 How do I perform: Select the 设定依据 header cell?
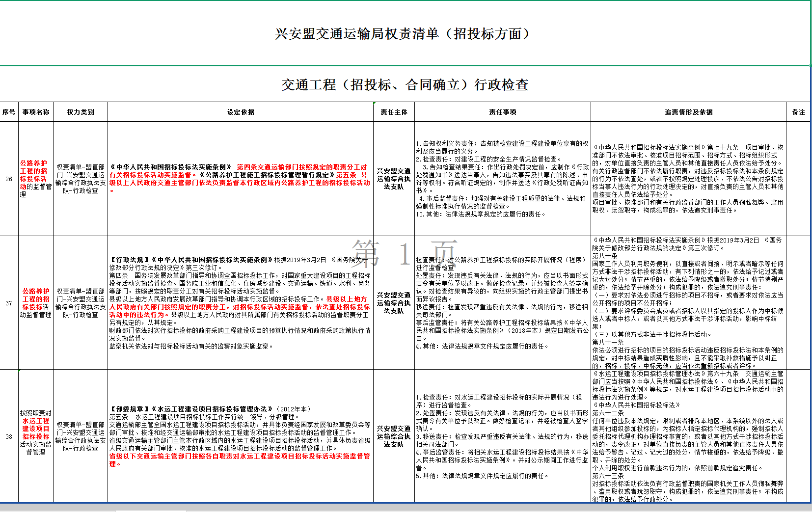tap(241, 112)
